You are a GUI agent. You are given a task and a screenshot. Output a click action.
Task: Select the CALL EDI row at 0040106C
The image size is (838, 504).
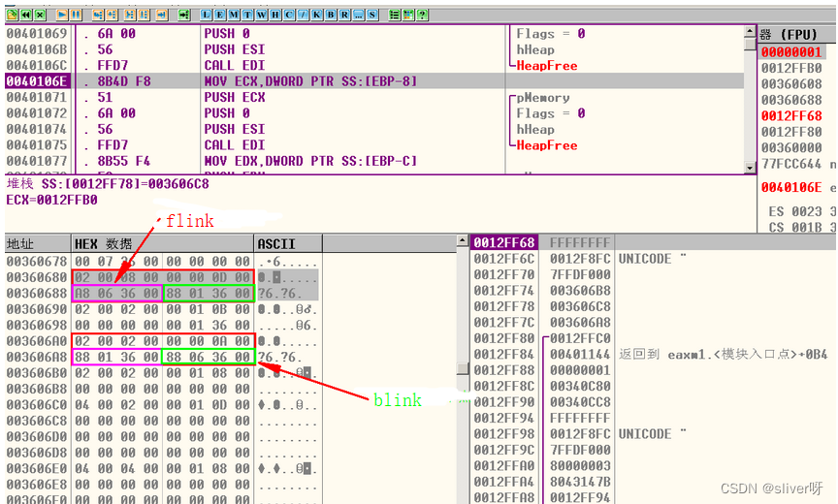tap(374, 65)
